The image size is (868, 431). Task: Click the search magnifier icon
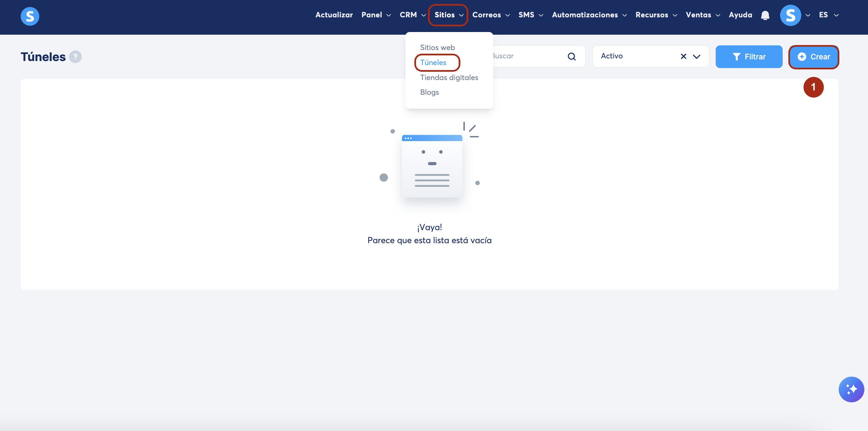coord(571,56)
